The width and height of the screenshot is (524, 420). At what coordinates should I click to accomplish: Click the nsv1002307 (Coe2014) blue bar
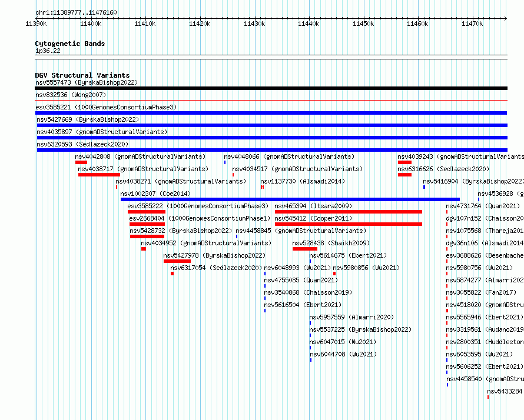pyautogui.click(x=290, y=199)
